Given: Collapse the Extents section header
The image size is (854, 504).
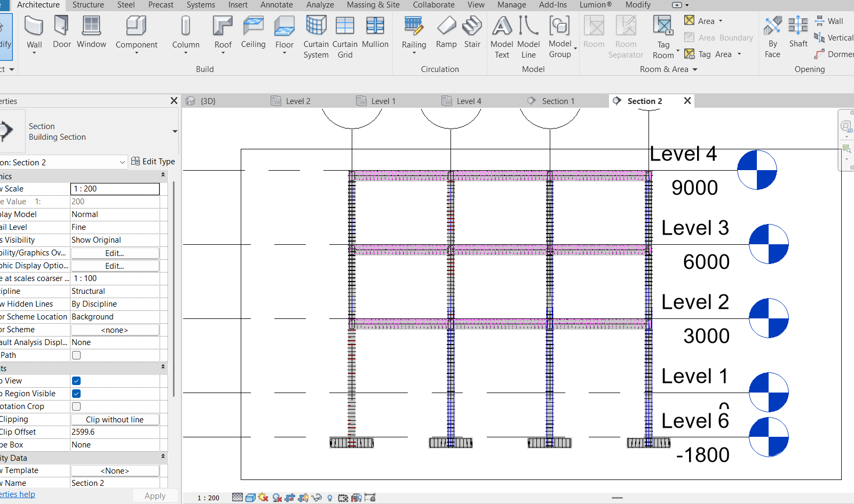Looking at the screenshot, I should (x=163, y=367).
